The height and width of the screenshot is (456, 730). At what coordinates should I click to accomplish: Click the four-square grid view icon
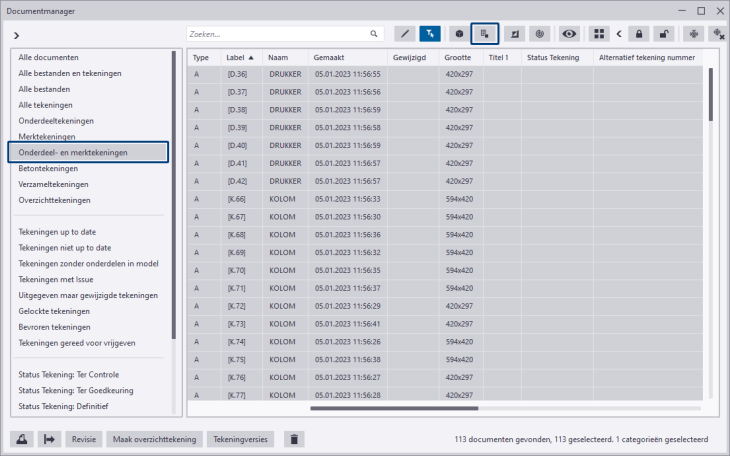tap(598, 33)
